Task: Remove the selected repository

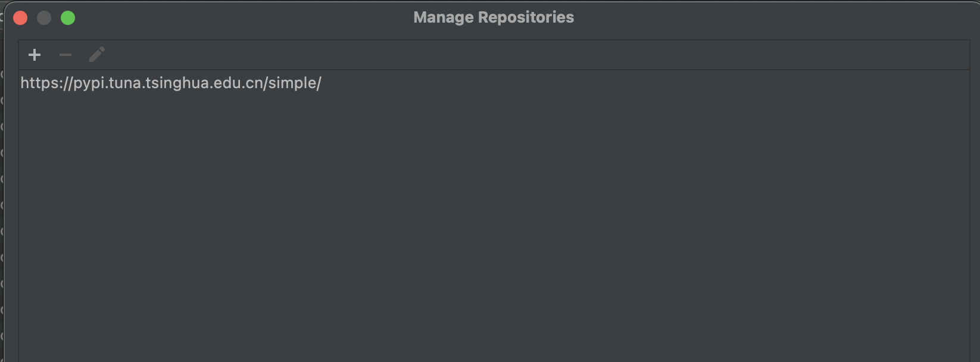Action: [65, 55]
